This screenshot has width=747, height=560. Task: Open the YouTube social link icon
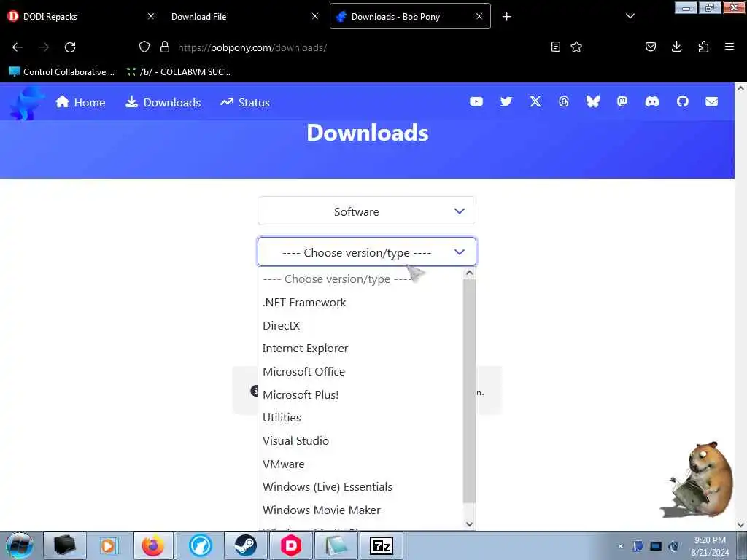tap(476, 101)
